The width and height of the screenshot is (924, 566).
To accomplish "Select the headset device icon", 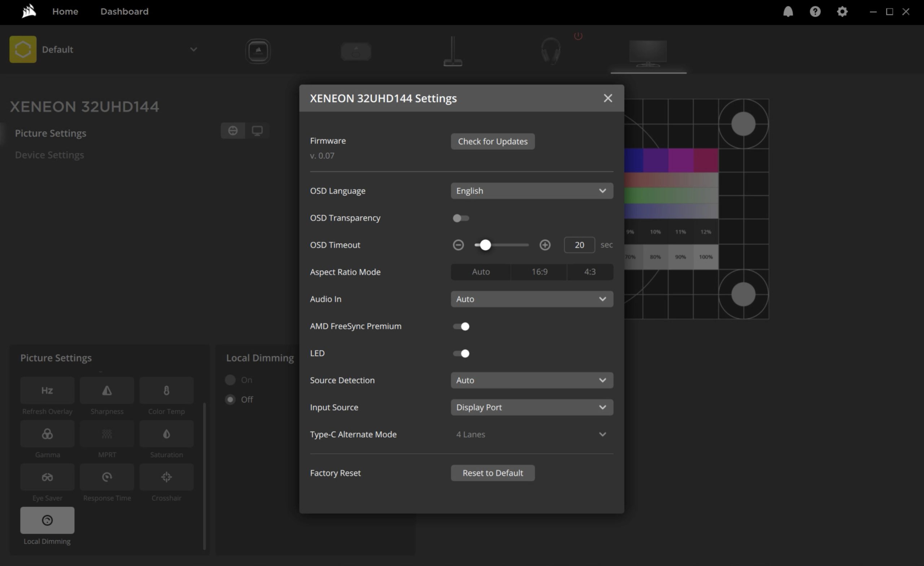I will [x=550, y=51].
